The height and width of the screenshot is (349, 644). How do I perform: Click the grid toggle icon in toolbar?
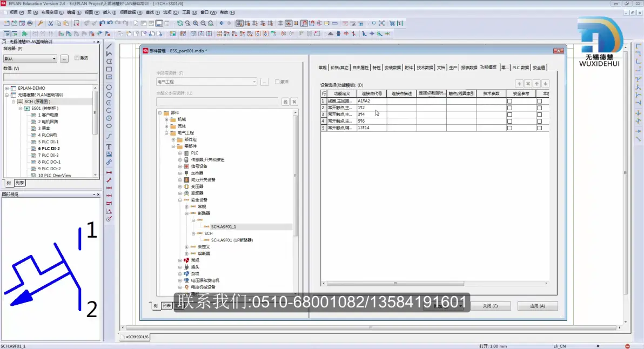click(280, 23)
